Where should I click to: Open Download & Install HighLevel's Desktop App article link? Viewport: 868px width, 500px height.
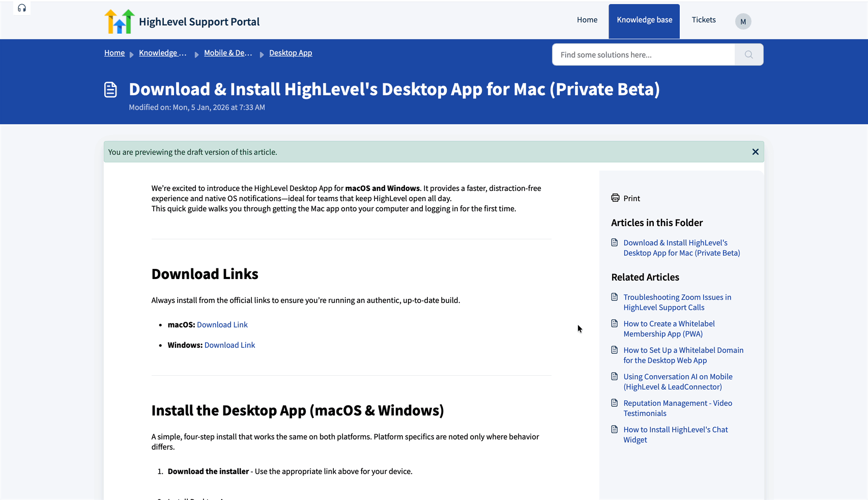[682, 248]
